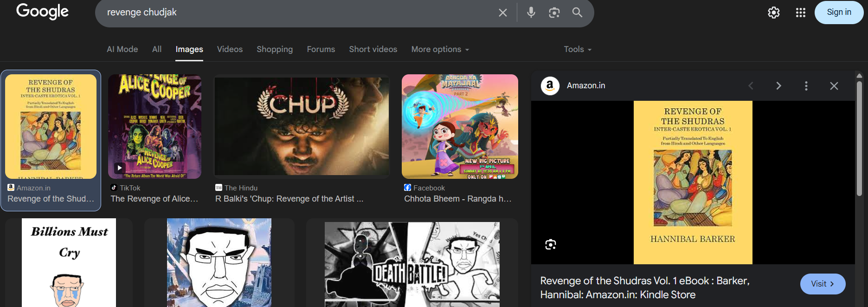Open quick settings gear icon
Screen dimensions: 868x307
pyautogui.click(x=774, y=13)
